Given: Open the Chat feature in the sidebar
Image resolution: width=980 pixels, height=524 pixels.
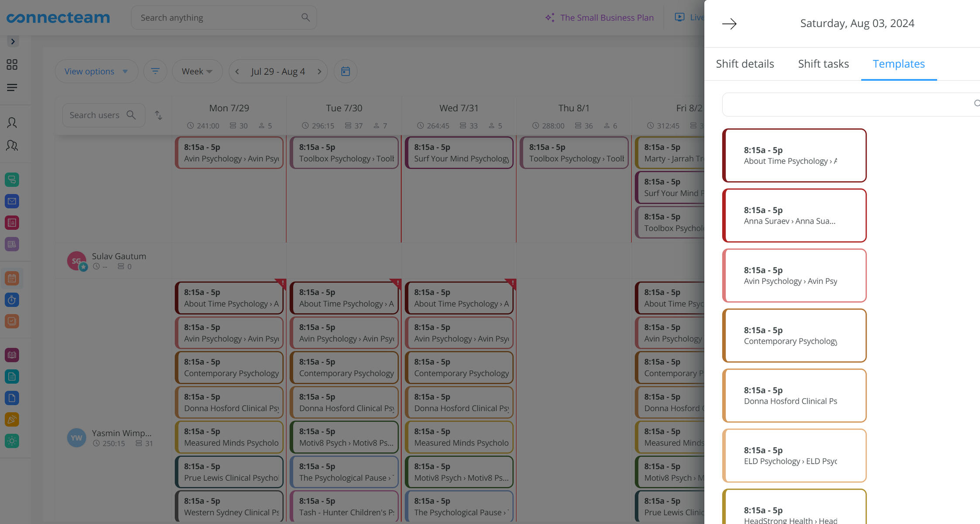Looking at the screenshot, I should (x=11, y=179).
